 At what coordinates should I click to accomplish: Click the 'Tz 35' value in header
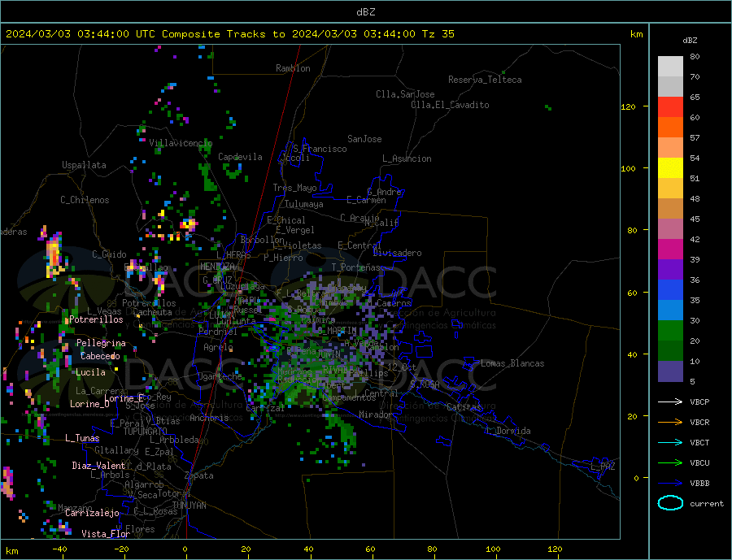pos(438,34)
